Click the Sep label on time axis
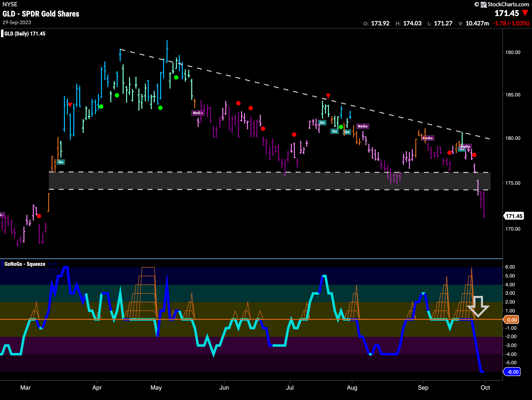Image resolution: width=532 pixels, height=400 pixels. coord(423,388)
